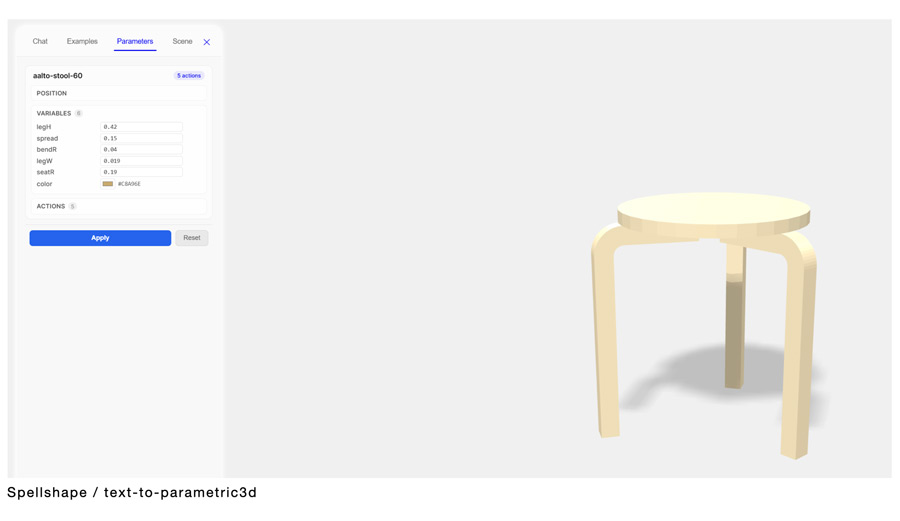Click the spread value field
The height and width of the screenshot is (521, 900).
coord(141,138)
